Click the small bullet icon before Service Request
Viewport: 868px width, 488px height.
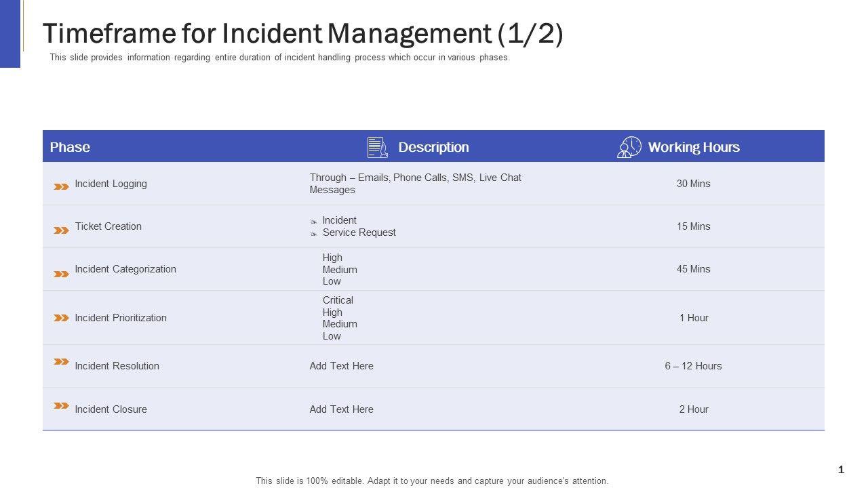coord(313,234)
